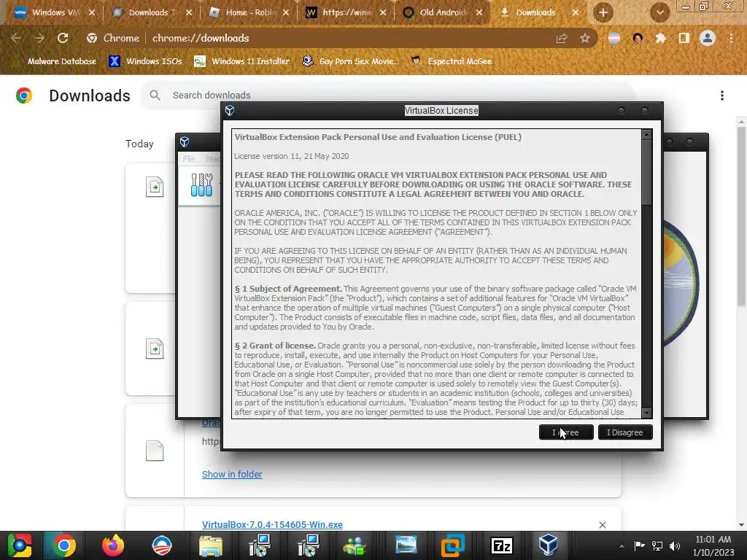Switch to the Old Android tab
This screenshot has height=560, width=747.
pos(443,12)
